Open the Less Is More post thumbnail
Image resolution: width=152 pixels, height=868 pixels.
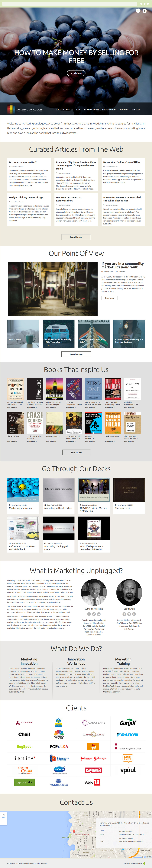click(23, 334)
